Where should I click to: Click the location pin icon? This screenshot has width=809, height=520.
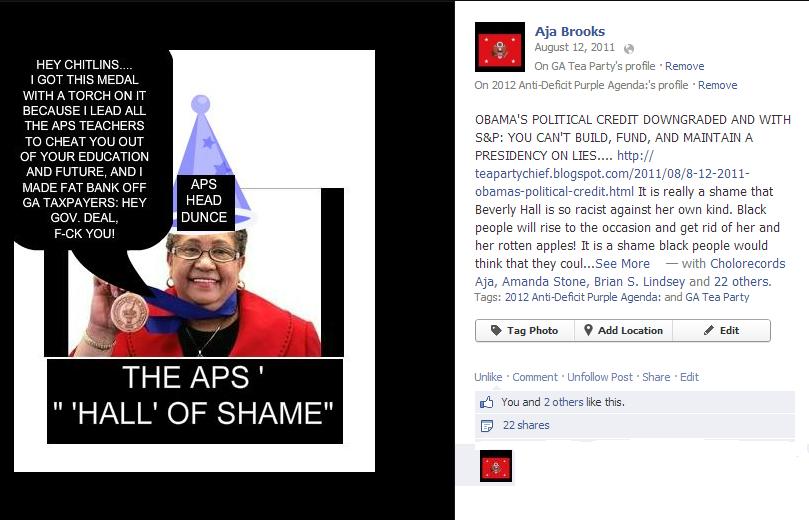588,330
